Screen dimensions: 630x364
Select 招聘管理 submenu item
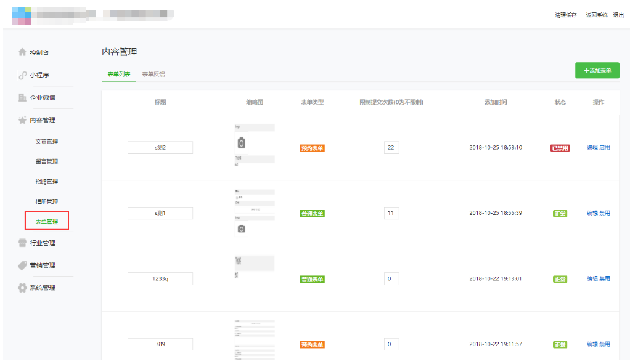[x=47, y=182]
